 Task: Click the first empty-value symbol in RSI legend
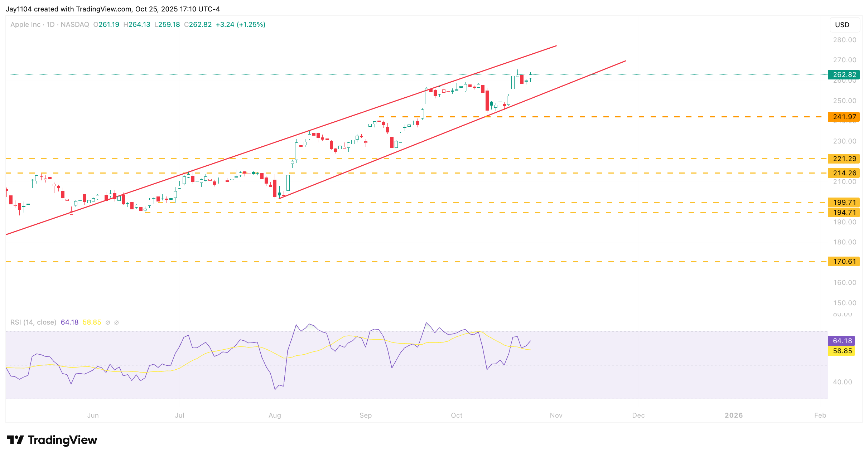coord(108,322)
